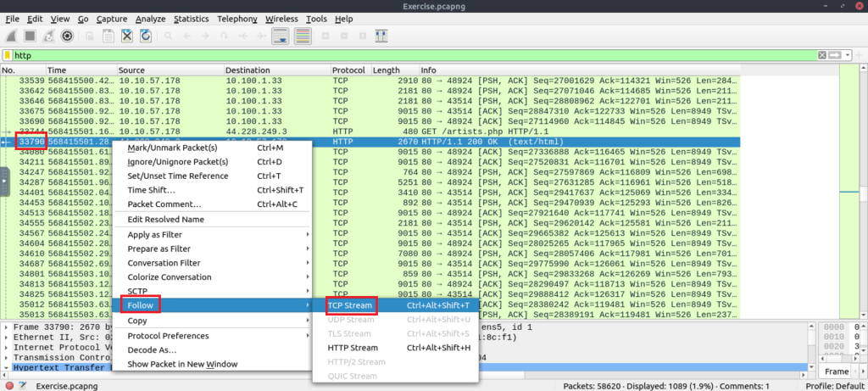Image resolution: width=868 pixels, height=391 pixels.
Task: Expand the Frame 33790 details row
Action: 6,326
